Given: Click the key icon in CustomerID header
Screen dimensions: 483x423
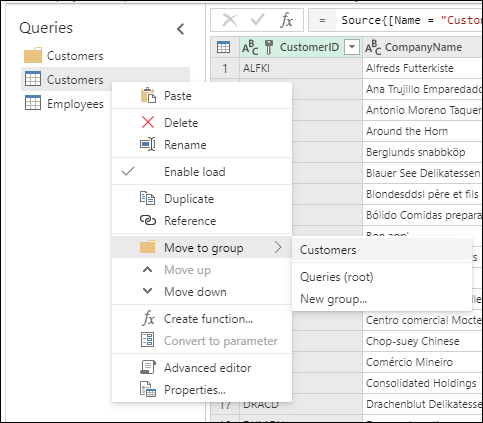Looking at the screenshot, I should (x=269, y=47).
